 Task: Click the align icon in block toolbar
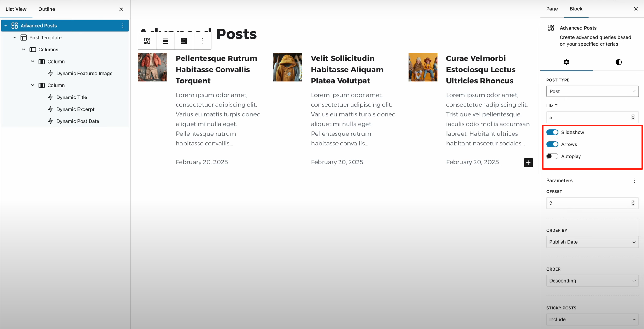166,41
